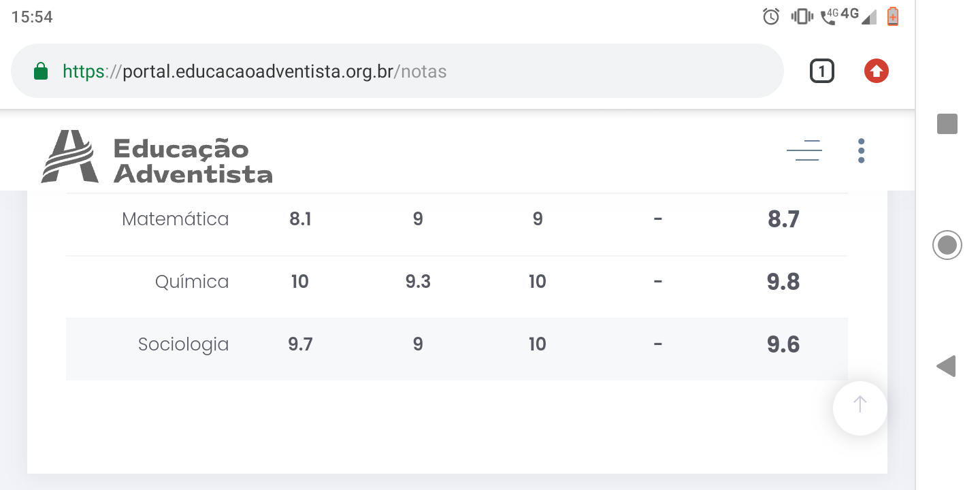The height and width of the screenshot is (490, 980).
Task: Tap the battery status icon
Action: click(x=893, y=16)
